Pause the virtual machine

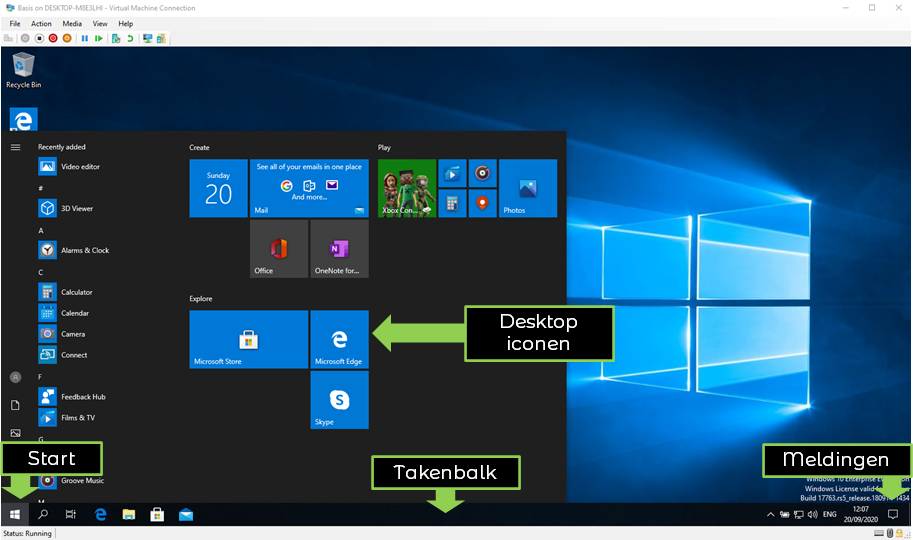[85, 38]
